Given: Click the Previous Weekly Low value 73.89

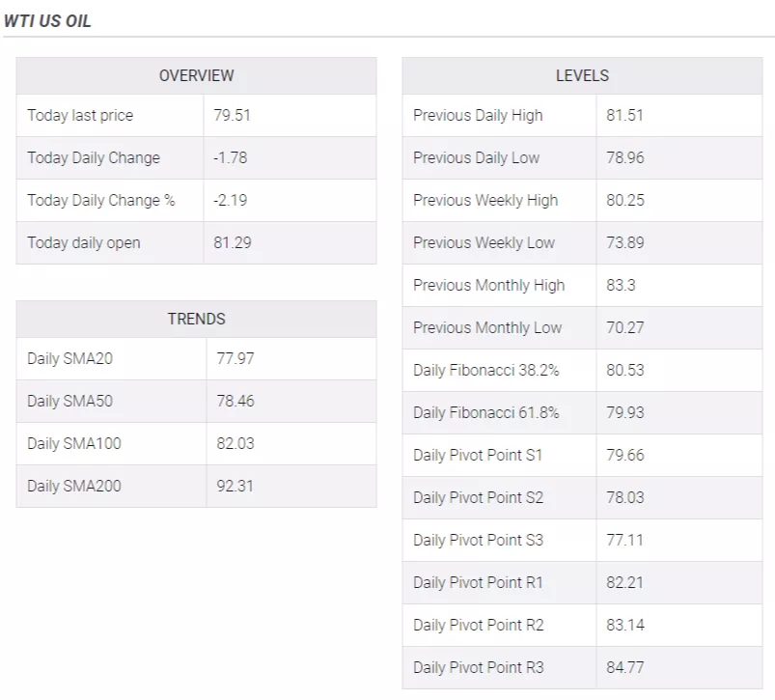Looking at the screenshot, I should click(x=624, y=242).
